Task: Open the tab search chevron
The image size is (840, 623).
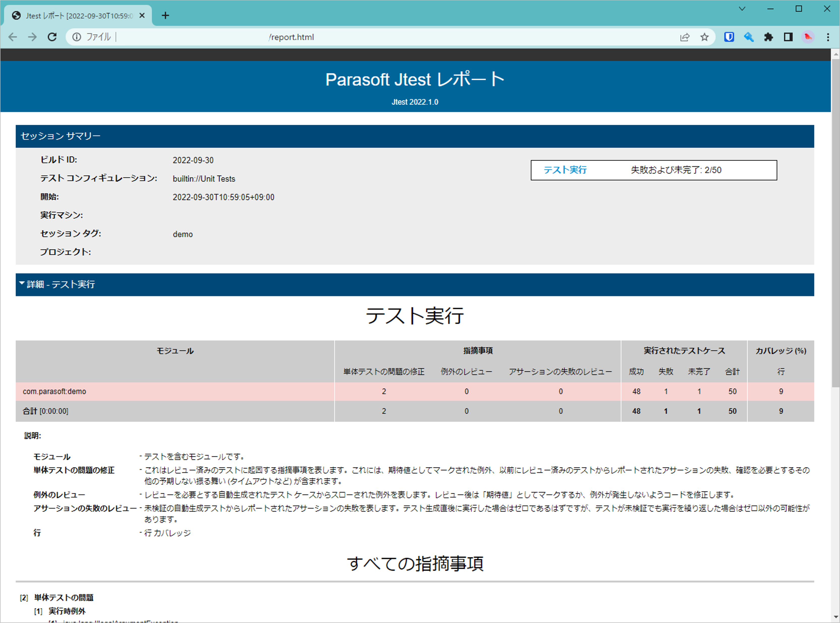Action: (742, 8)
